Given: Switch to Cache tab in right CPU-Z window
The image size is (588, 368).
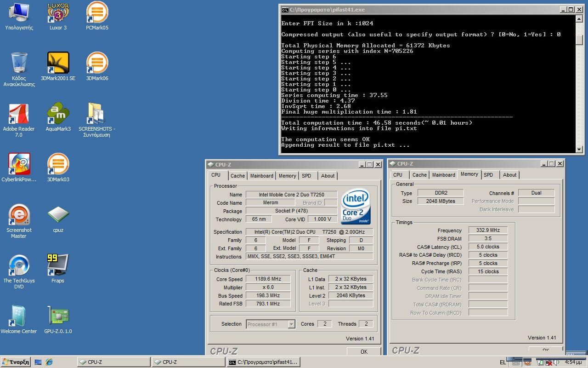Looking at the screenshot, I should coord(419,175).
